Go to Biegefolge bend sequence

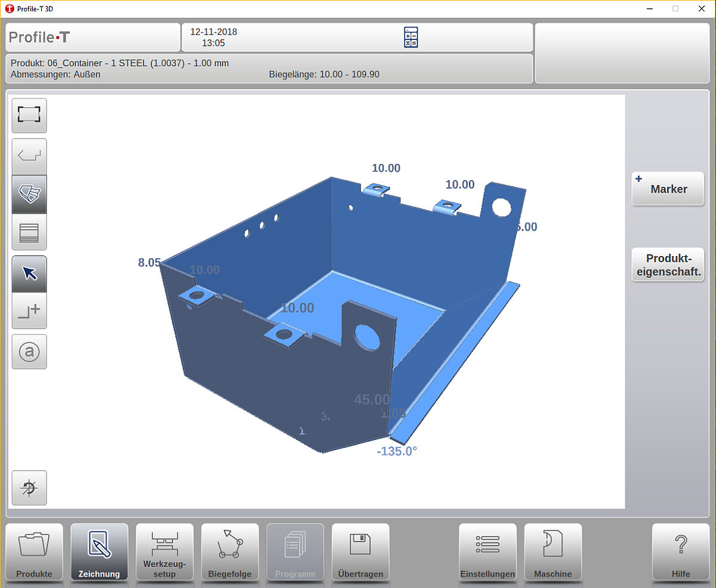[230, 552]
